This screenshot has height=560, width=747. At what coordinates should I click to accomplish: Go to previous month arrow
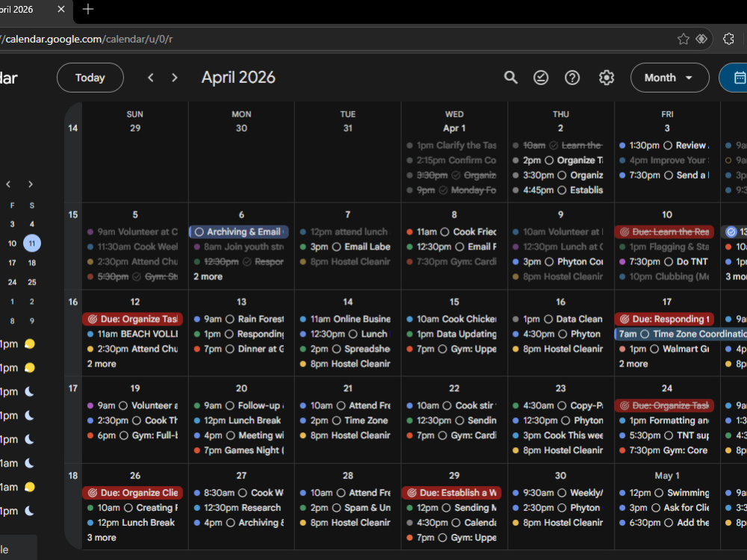(x=151, y=78)
